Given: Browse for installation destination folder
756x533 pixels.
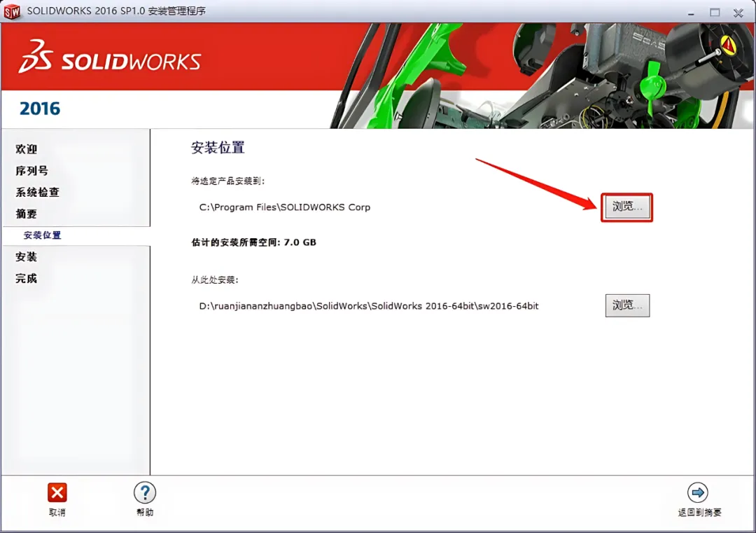Looking at the screenshot, I should click(x=626, y=207).
